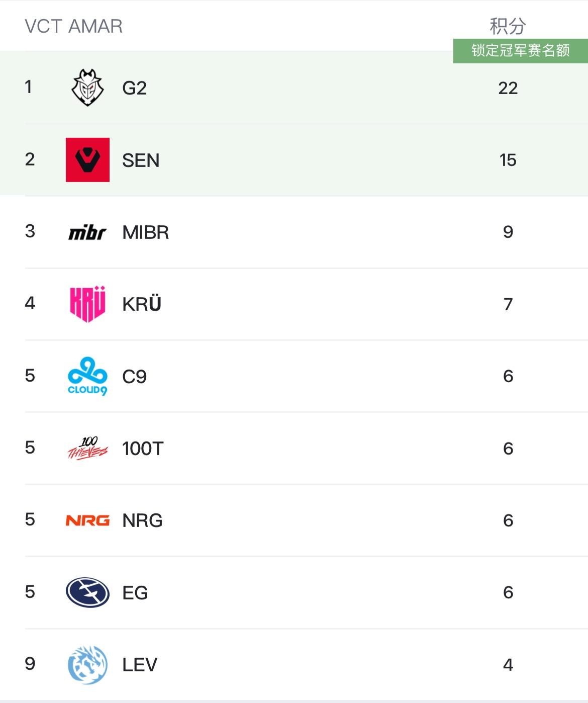Tap the green 锁定冠军赛名额 badge
588x703 pixels.
520,51
